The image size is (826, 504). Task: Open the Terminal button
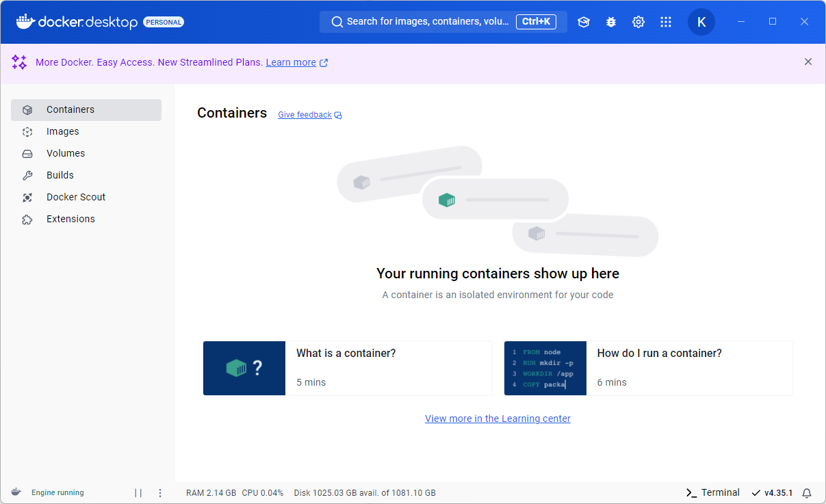(x=712, y=492)
